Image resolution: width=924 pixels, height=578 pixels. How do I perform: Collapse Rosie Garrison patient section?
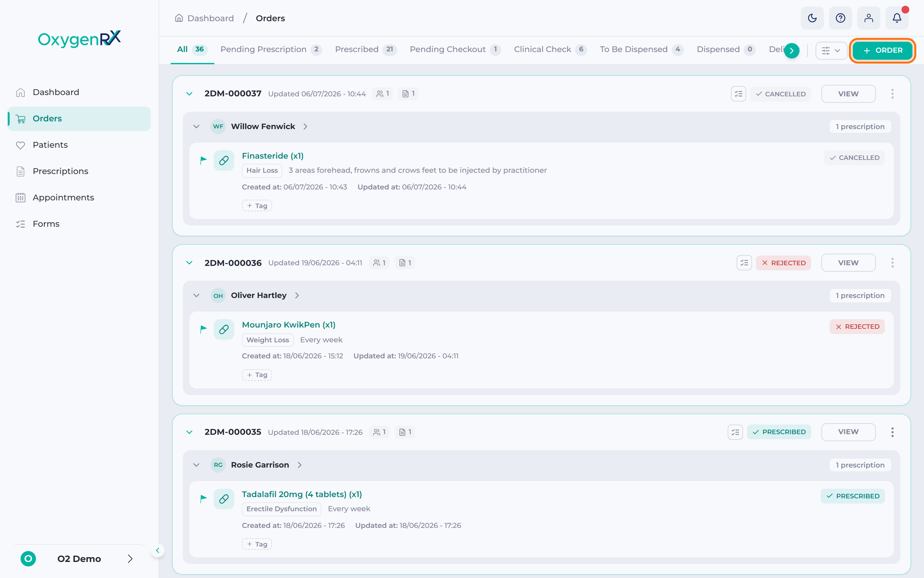(196, 465)
